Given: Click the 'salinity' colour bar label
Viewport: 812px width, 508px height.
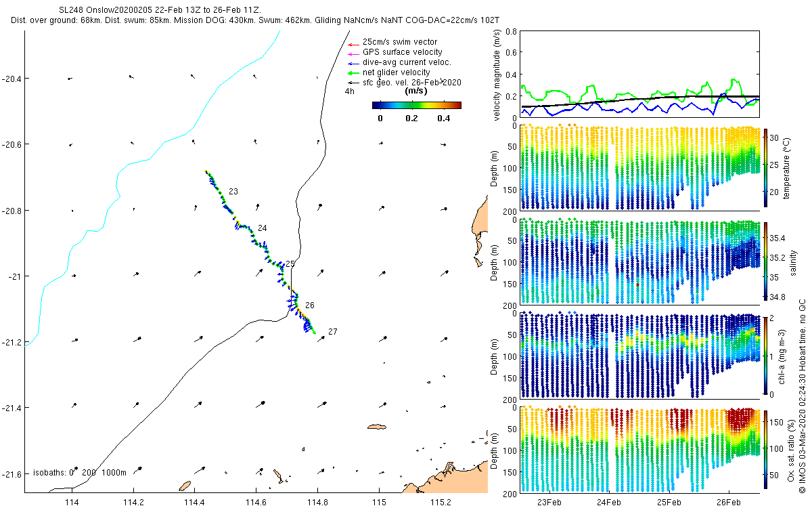Looking at the screenshot, I should tap(794, 261).
